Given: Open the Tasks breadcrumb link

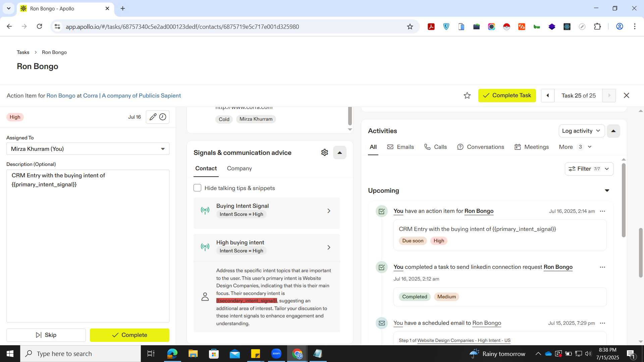Looking at the screenshot, I should 23,52.
